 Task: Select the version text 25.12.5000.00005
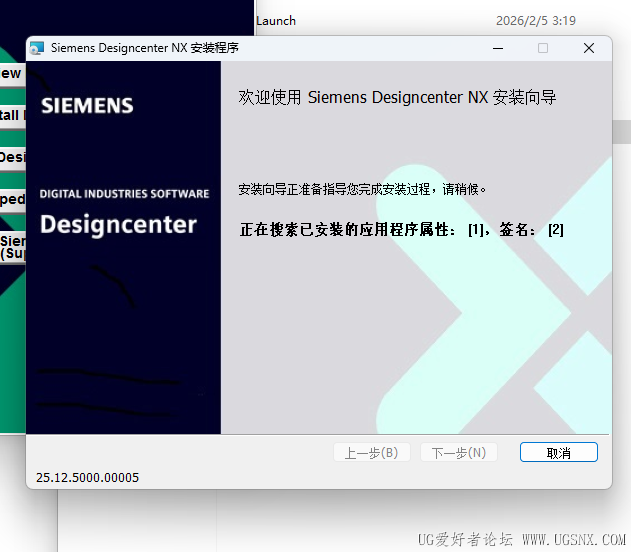pyautogui.click(x=87, y=478)
